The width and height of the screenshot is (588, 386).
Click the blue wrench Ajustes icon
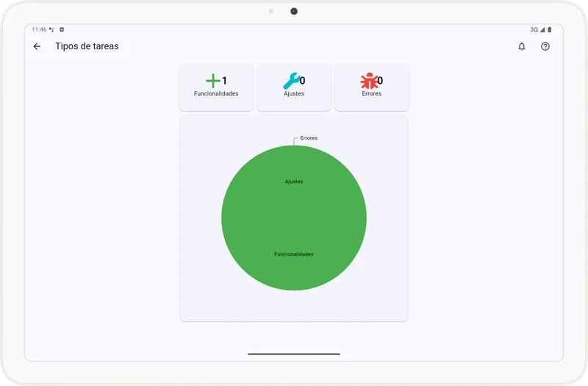coord(290,81)
